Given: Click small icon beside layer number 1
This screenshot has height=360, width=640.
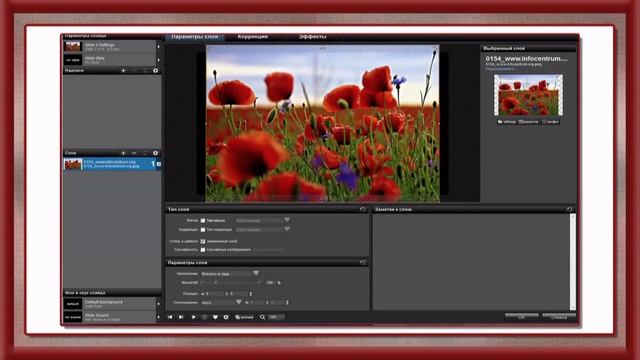Looking at the screenshot, I should click(x=159, y=164).
